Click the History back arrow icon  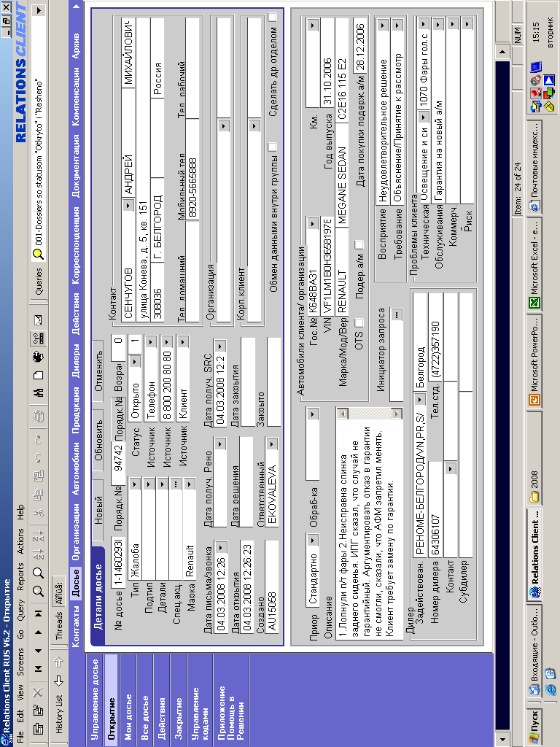pos(58,681)
